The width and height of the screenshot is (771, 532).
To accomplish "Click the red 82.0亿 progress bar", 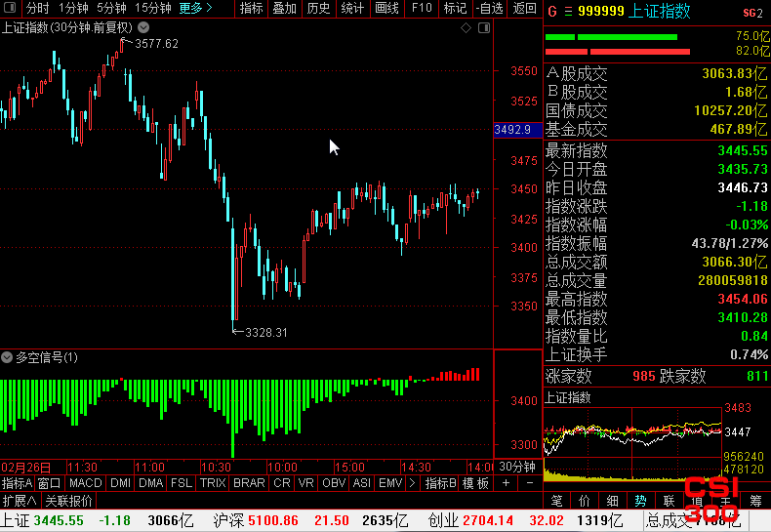I will click(618, 52).
